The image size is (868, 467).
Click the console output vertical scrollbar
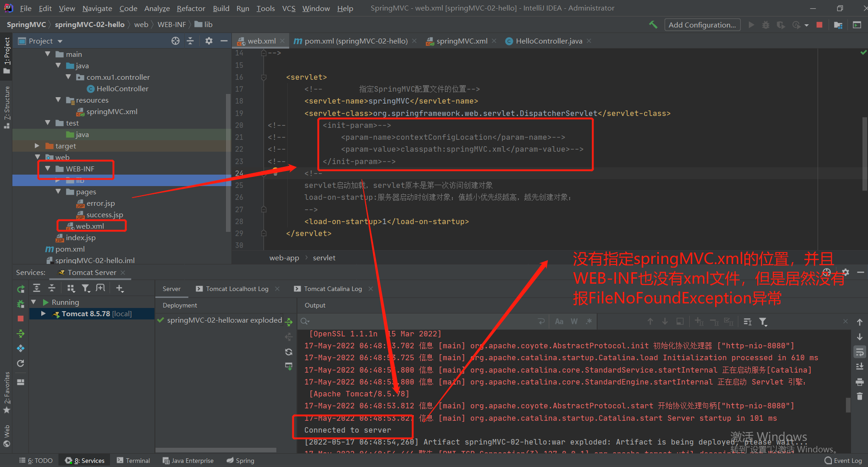(x=848, y=405)
